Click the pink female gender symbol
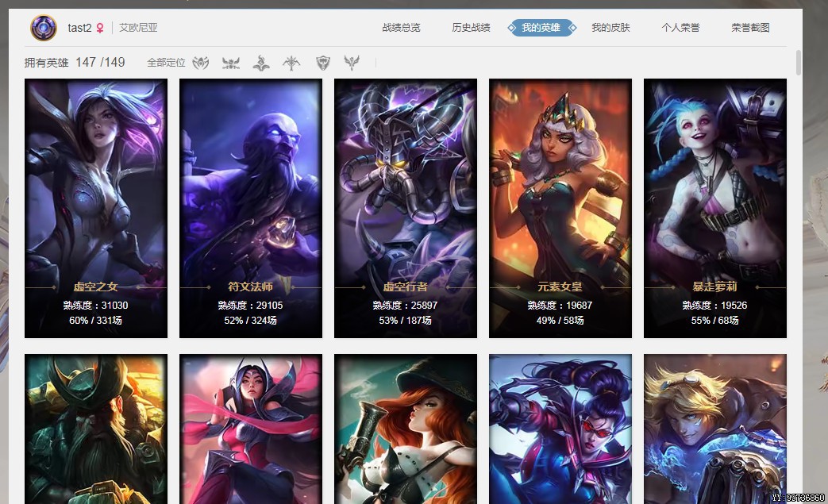This screenshot has height=504, width=828. click(100, 28)
